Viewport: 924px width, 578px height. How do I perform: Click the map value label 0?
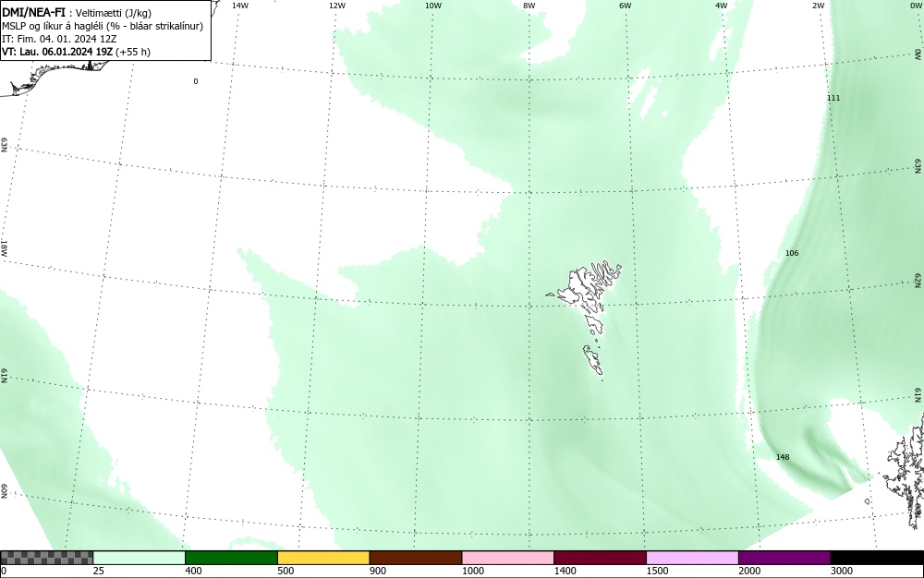tap(196, 81)
